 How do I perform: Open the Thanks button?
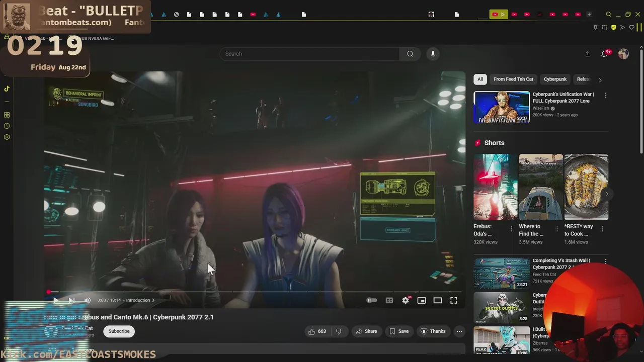coord(433,331)
